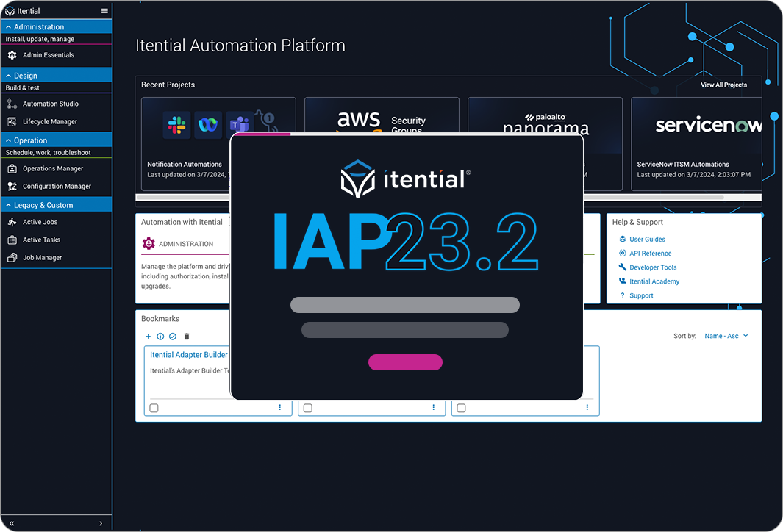Open Configuration Manager via its sidebar icon
The image size is (783, 532).
tap(12, 187)
